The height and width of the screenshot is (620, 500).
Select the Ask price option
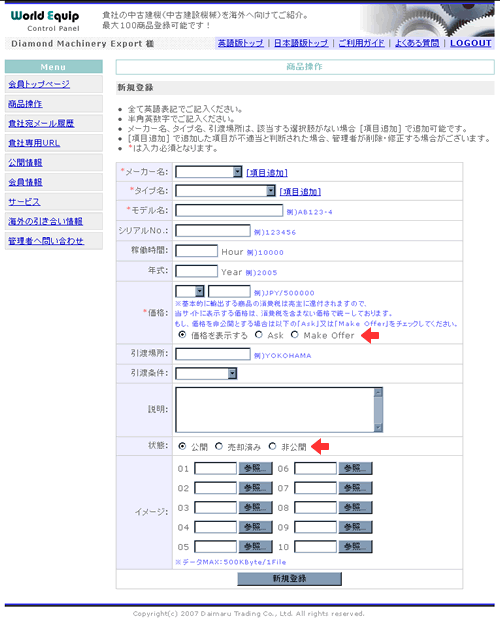(258, 335)
